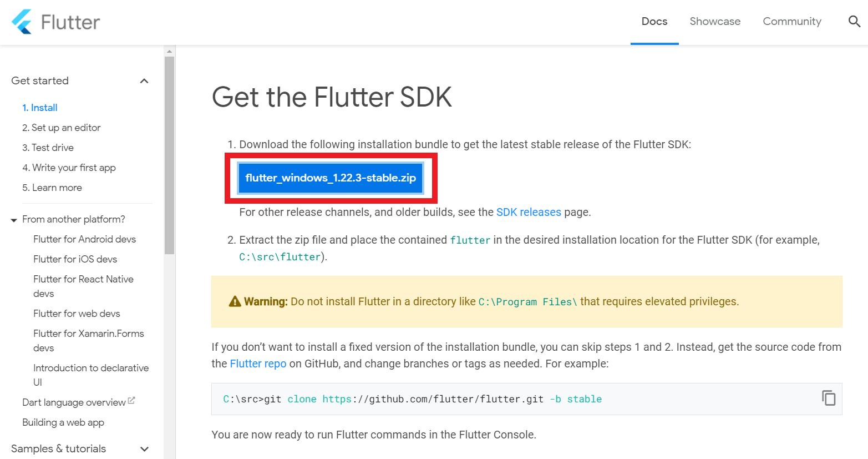
Task: Collapse the From another platform? triangle
Action: pos(14,220)
